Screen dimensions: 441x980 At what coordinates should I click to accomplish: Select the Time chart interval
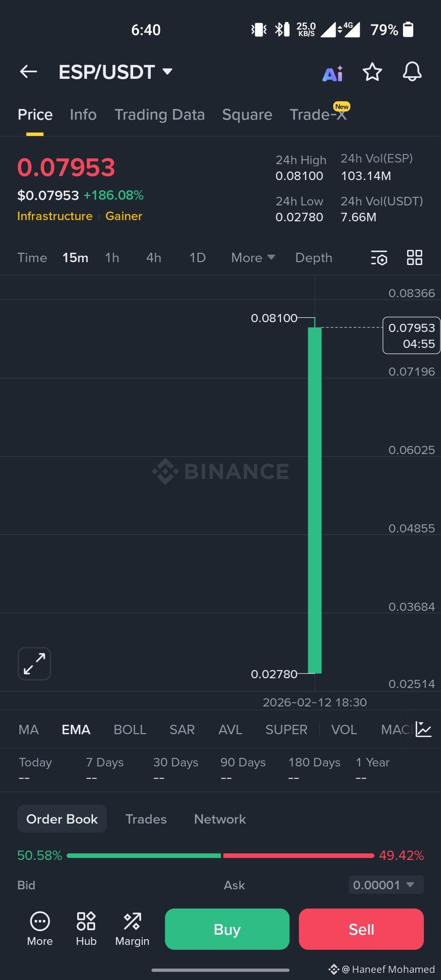tap(32, 258)
